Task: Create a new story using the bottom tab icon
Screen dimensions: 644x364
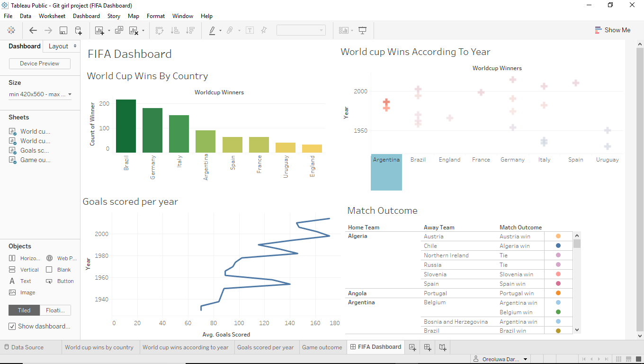Action: click(x=442, y=347)
